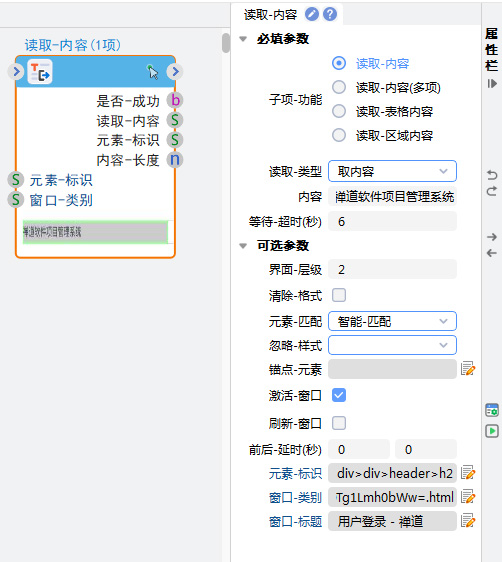The image size is (502, 562).
Task: Click the 元素-标识 string output port
Action: (175, 140)
